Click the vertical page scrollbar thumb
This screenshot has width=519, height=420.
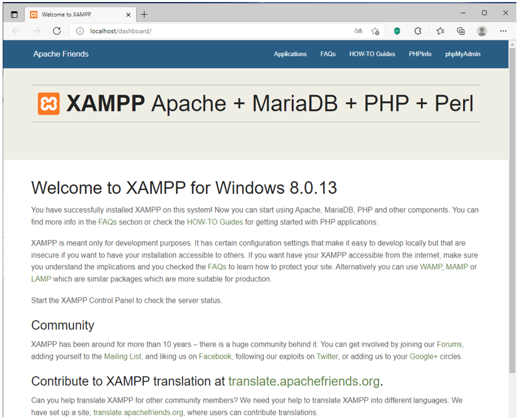[x=512, y=210]
